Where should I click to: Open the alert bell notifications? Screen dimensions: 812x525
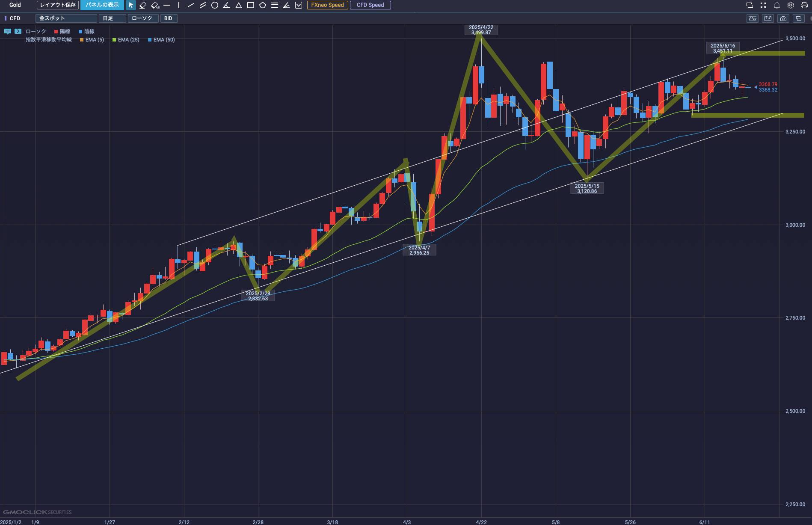pos(777,5)
